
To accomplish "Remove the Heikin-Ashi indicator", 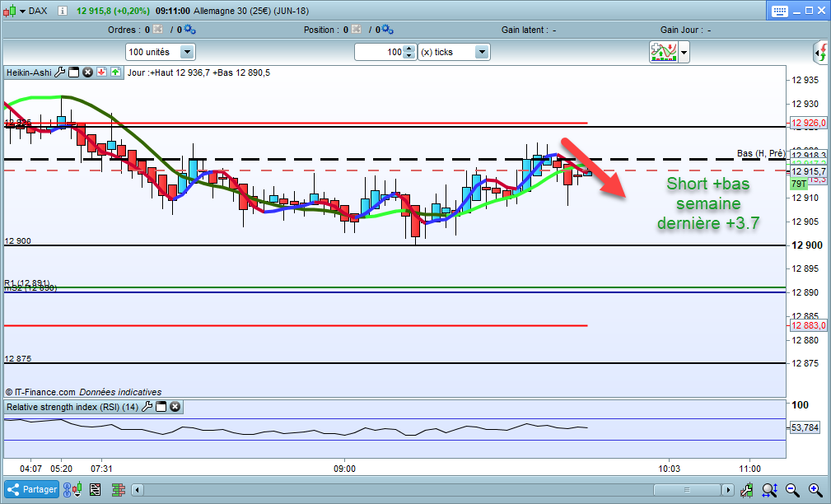I will point(88,72).
